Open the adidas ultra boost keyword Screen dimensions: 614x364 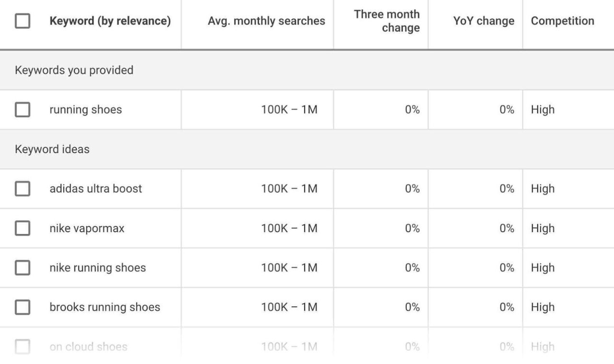tap(95, 189)
